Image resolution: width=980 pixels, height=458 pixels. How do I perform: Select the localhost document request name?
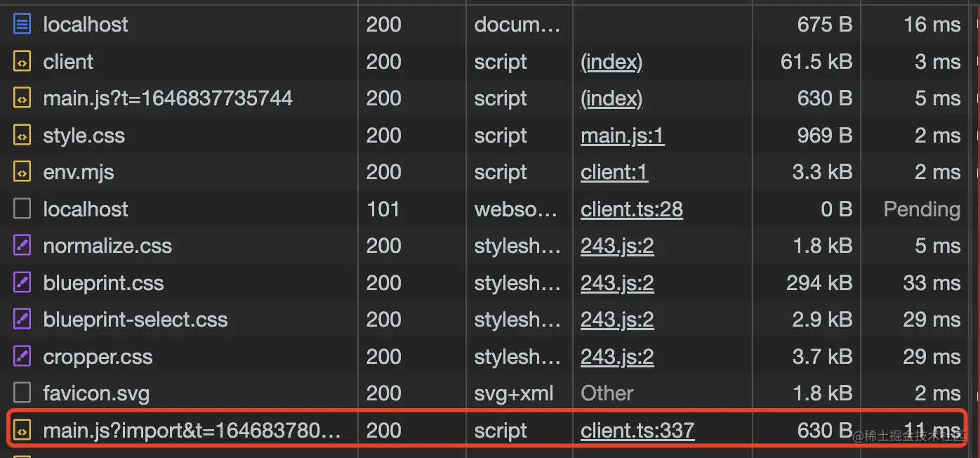click(x=86, y=25)
